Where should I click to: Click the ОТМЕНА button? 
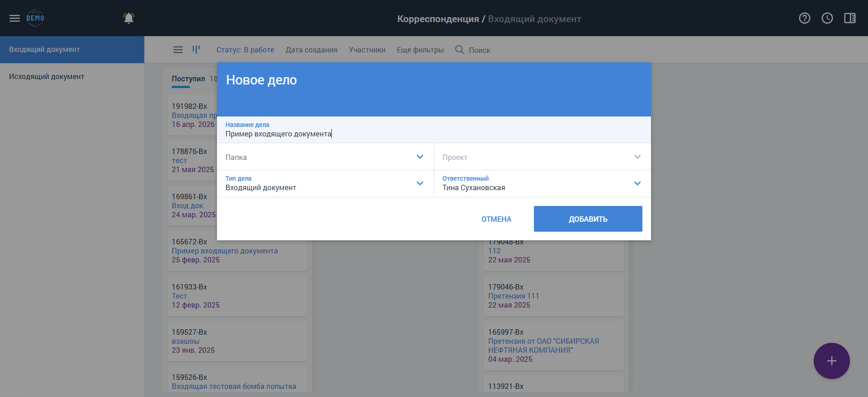[x=496, y=219]
